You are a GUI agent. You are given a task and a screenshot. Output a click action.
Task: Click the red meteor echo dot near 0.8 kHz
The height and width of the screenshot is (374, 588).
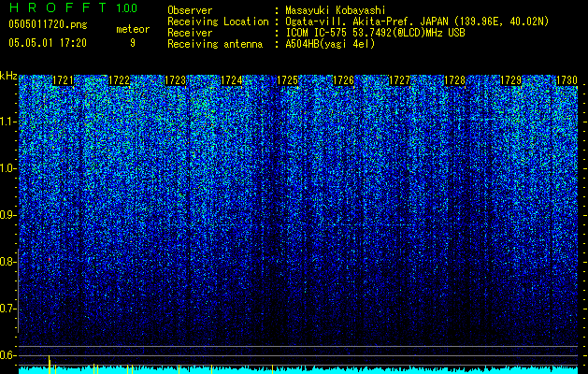point(50,259)
